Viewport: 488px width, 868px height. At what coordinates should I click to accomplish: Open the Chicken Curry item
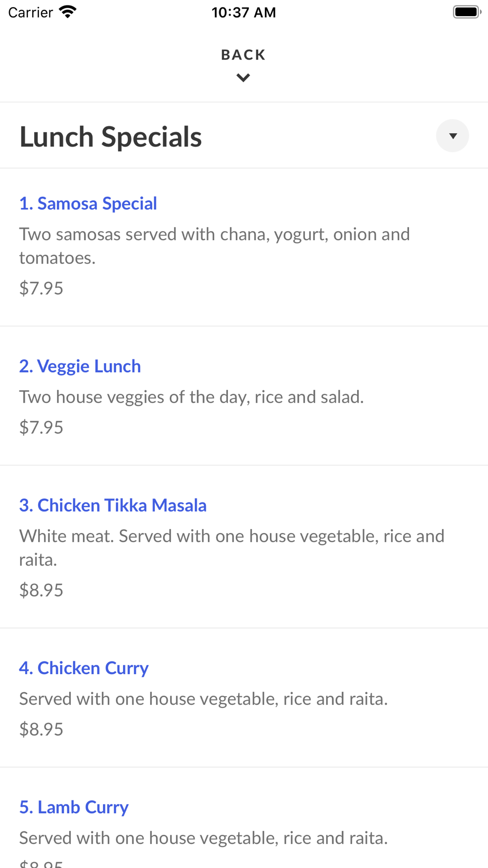coord(83,668)
